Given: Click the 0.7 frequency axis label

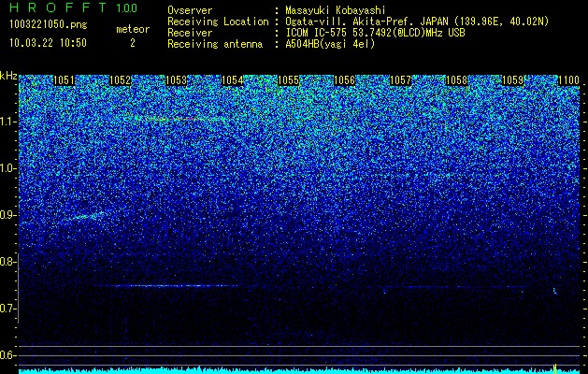Looking at the screenshot, I should [x=7, y=309].
